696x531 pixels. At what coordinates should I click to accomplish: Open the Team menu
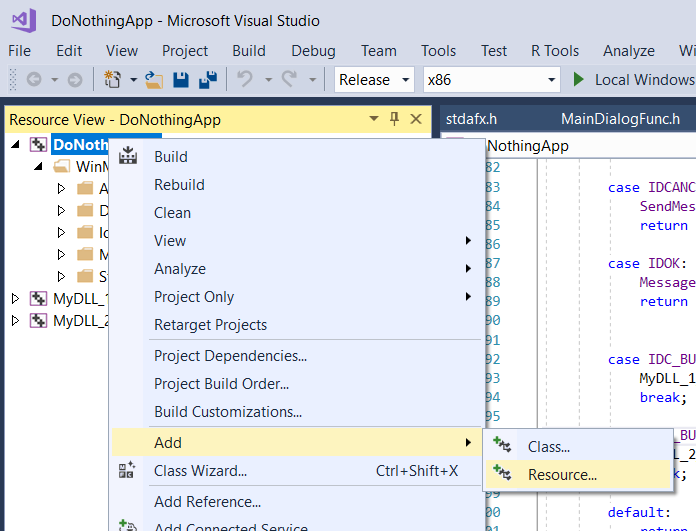tap(378, 51)
